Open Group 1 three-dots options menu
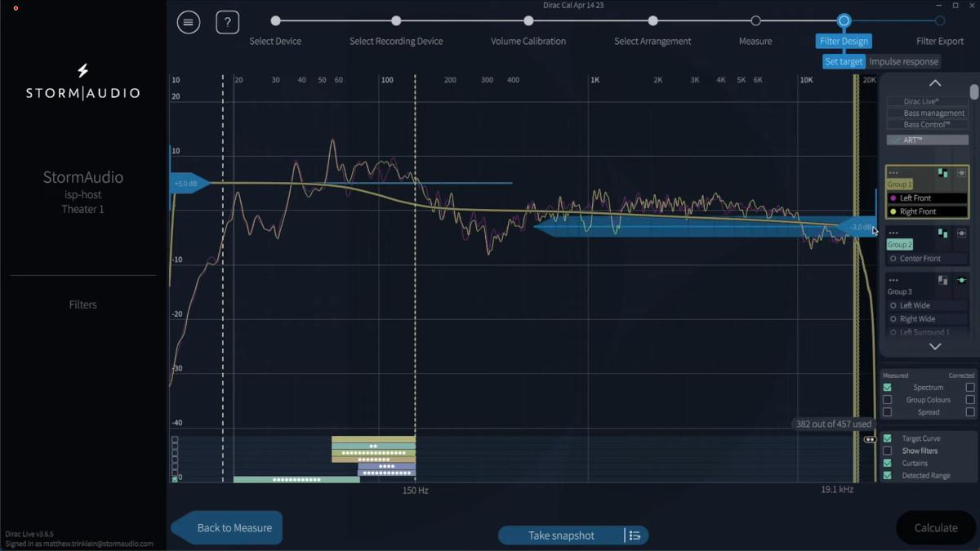The width and height of the screenshot is (980, 551). (893, 173)
